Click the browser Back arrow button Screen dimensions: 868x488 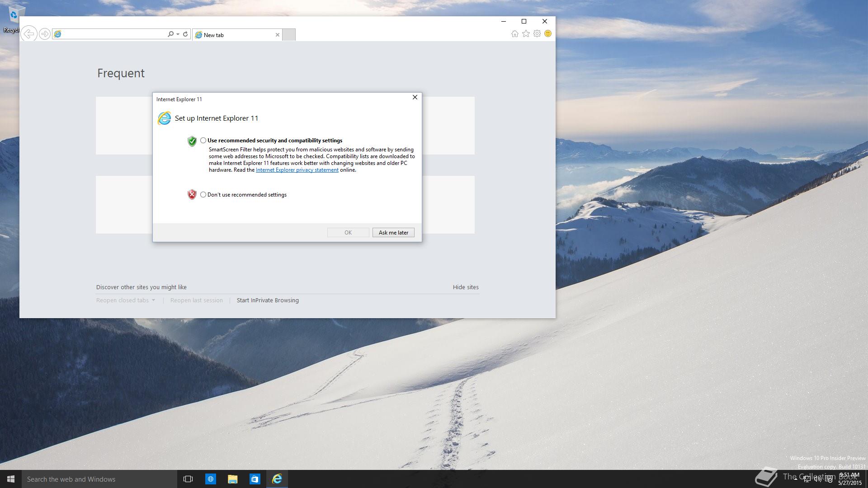pyautogui.click(x=29, y=34)
